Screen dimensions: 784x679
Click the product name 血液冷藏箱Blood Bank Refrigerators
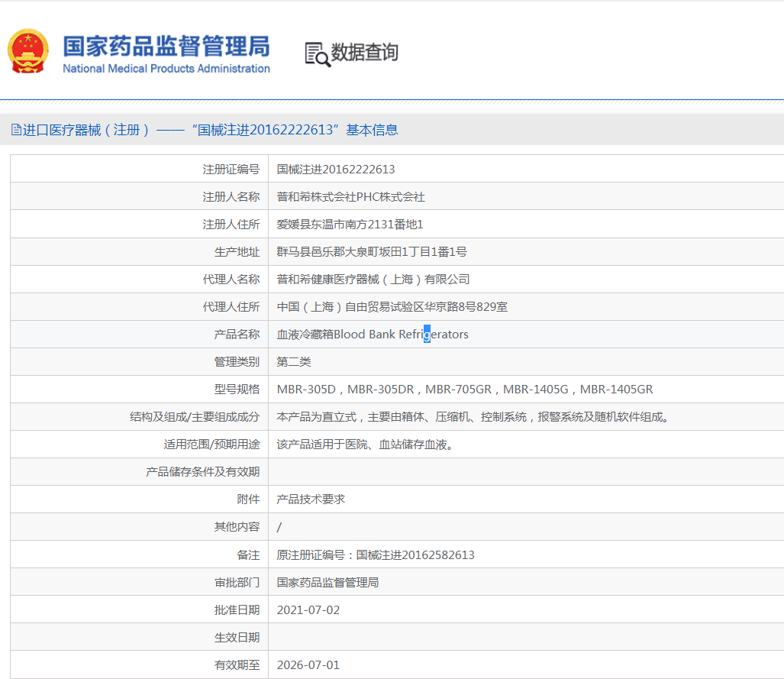pos(372,334)
